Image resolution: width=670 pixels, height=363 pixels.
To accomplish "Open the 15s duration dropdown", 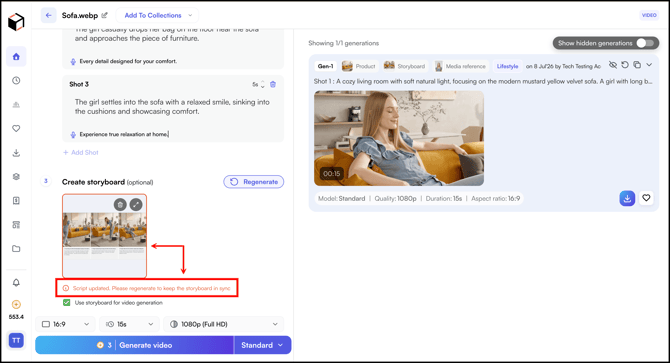I will (129, 324).
